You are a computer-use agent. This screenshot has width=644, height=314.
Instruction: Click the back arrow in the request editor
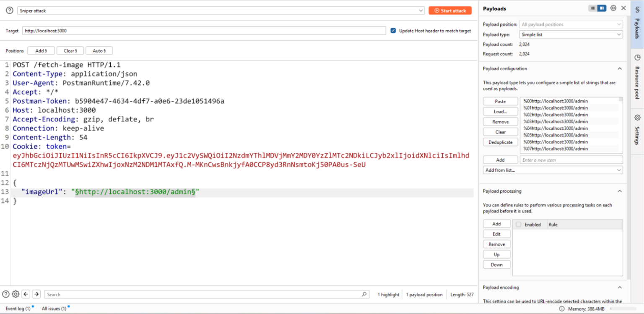[26, 294]
